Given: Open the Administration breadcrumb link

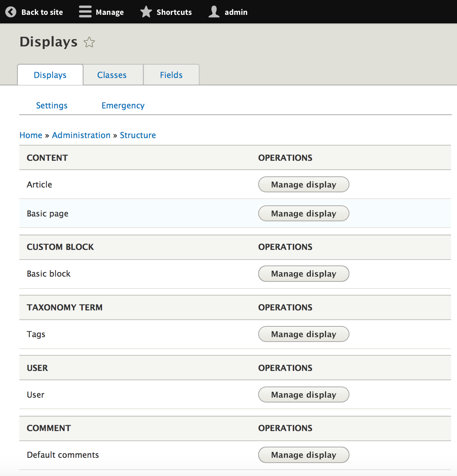Looking at the screenshot, I should coord(81,135).
